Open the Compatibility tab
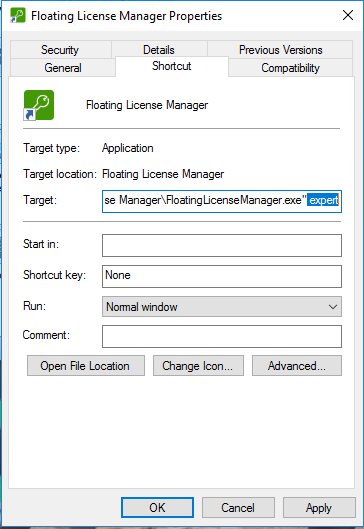This screenshot has width=364, height=529. click(290, 67)
